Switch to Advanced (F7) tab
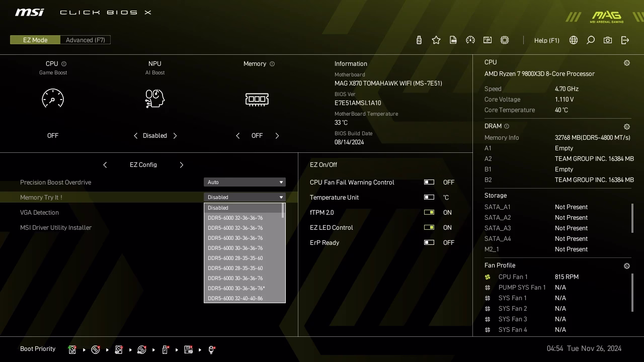 86,40
